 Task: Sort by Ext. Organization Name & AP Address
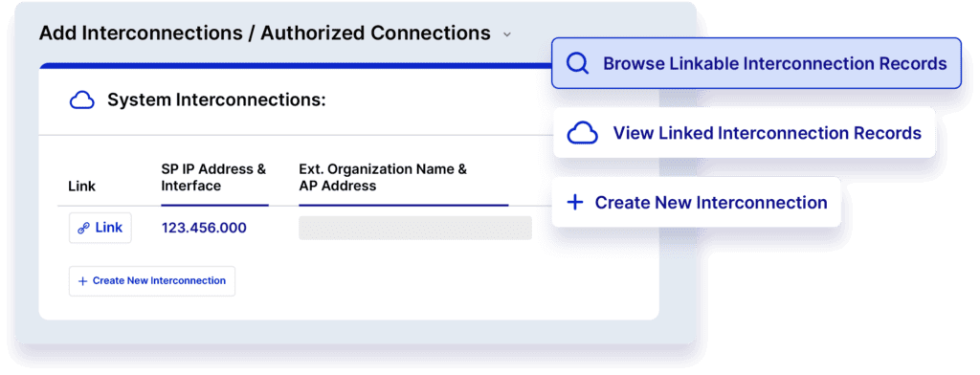pos(383,178)
